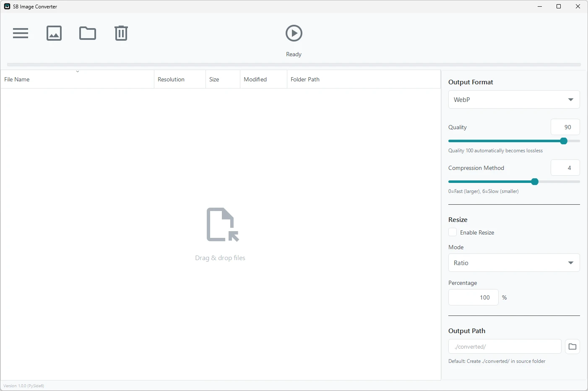This screenshot has height=391, width=588.
Task: Click the Compression Method slider handle
Action: 535,182
